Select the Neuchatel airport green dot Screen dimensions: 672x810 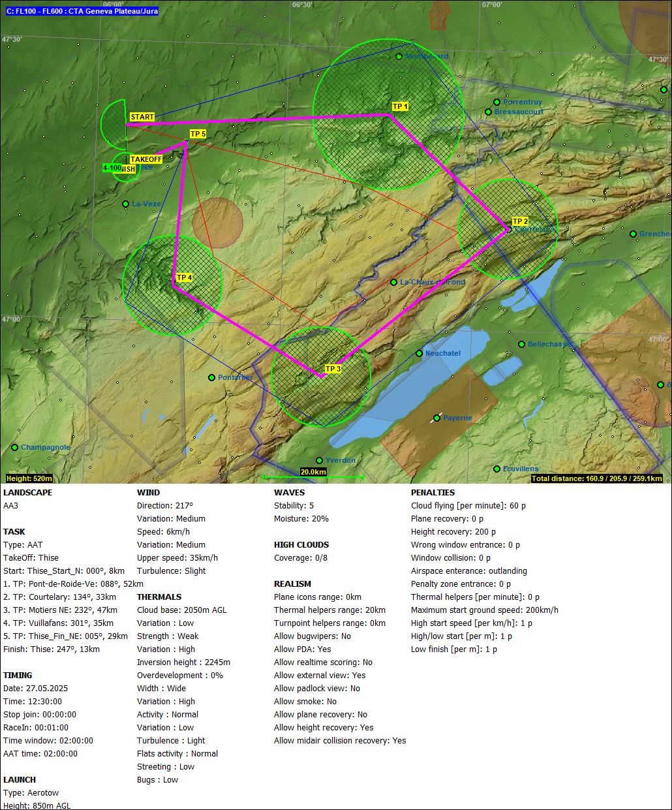[x=420, y=354]
